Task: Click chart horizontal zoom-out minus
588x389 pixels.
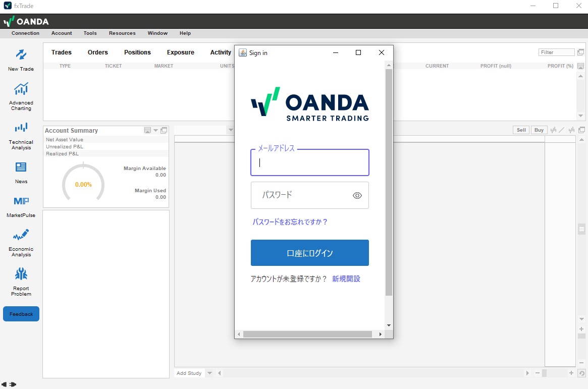Action: coord(538,373)
